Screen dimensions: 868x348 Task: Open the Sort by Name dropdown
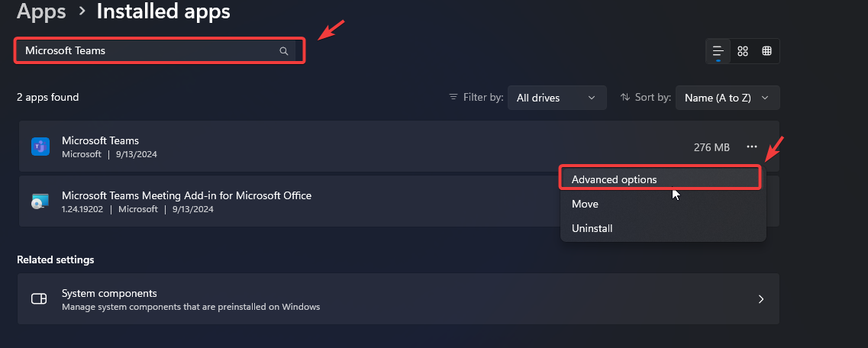(728, 98)
